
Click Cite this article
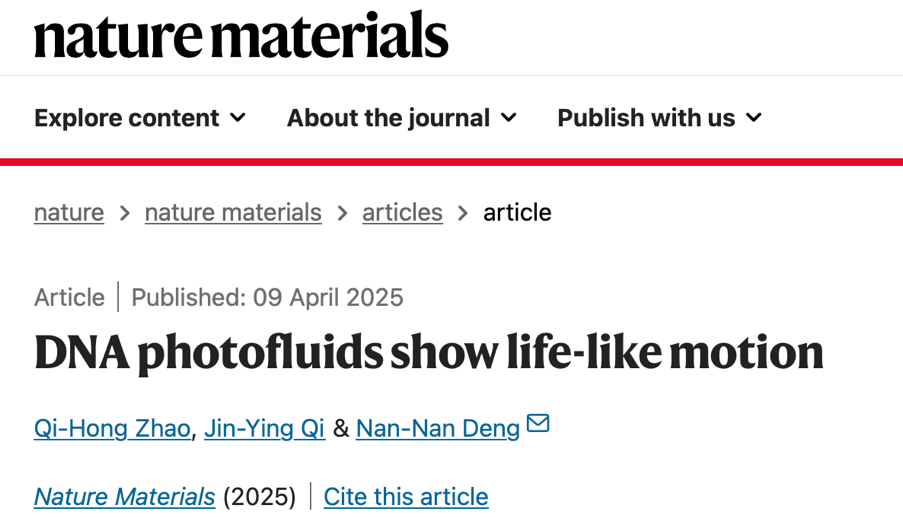[x=406, y=496]
